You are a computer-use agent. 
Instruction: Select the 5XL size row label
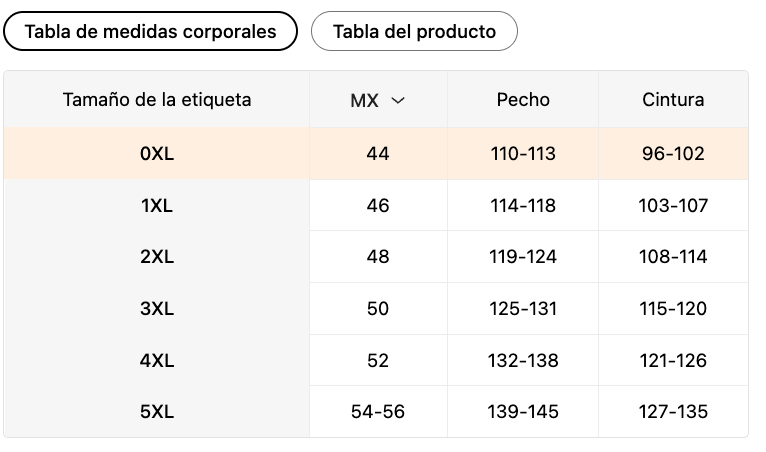click(157, 412)
